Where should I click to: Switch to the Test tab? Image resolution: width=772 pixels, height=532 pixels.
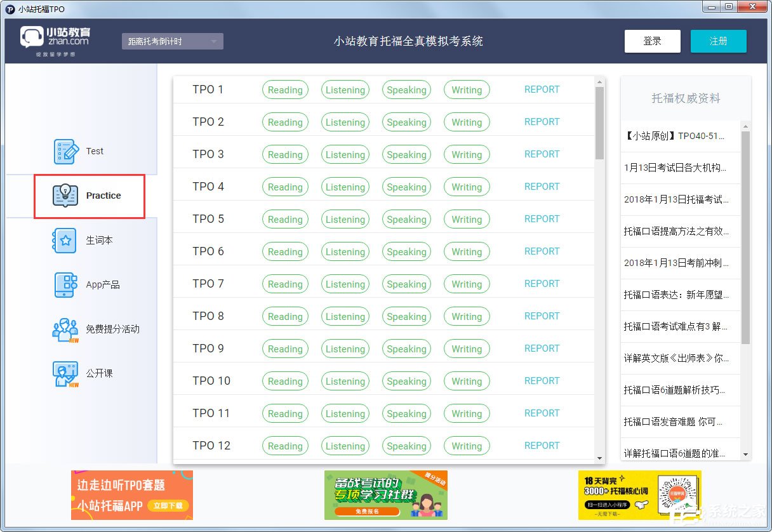click(95, 151)
